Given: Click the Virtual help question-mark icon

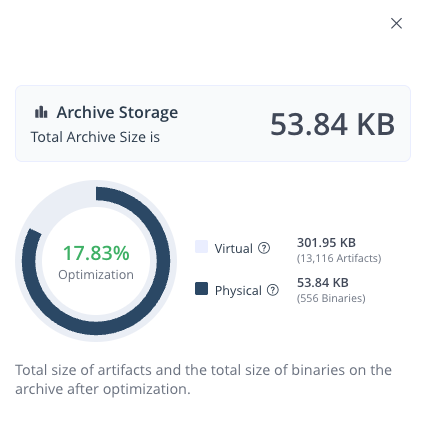Looking at the screenshot, I should pyautogui.click(x=264, y=248).
